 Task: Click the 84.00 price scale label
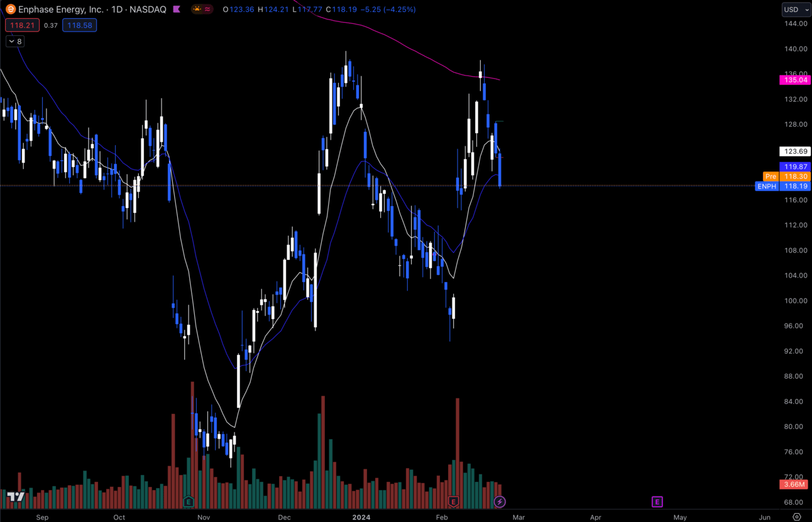(795, 401)
